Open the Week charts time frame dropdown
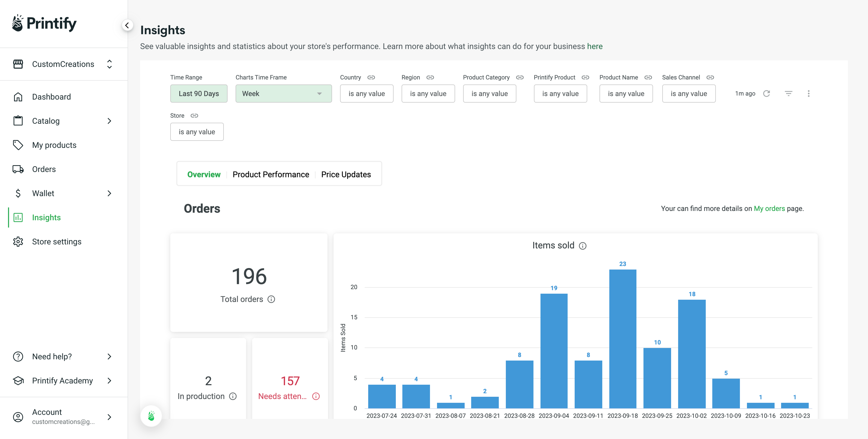Screen dimensions: 868x439 [283, 93]
